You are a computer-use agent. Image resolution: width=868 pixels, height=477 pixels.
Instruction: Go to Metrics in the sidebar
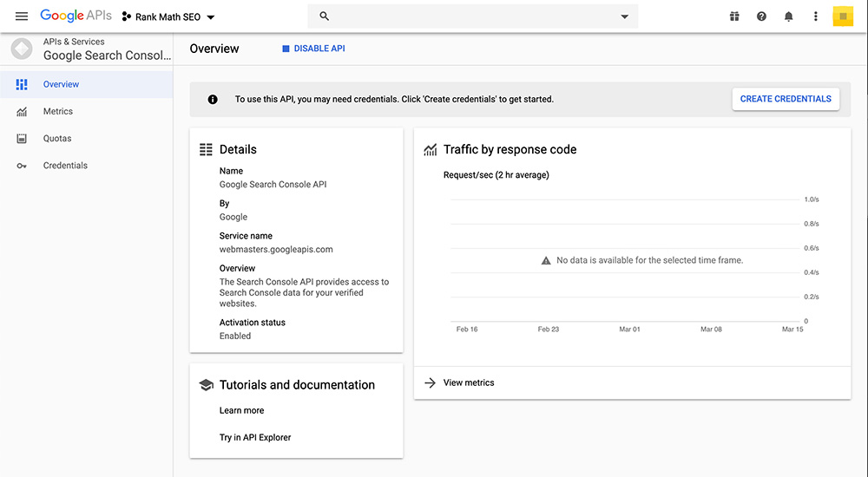pos(58,111)
